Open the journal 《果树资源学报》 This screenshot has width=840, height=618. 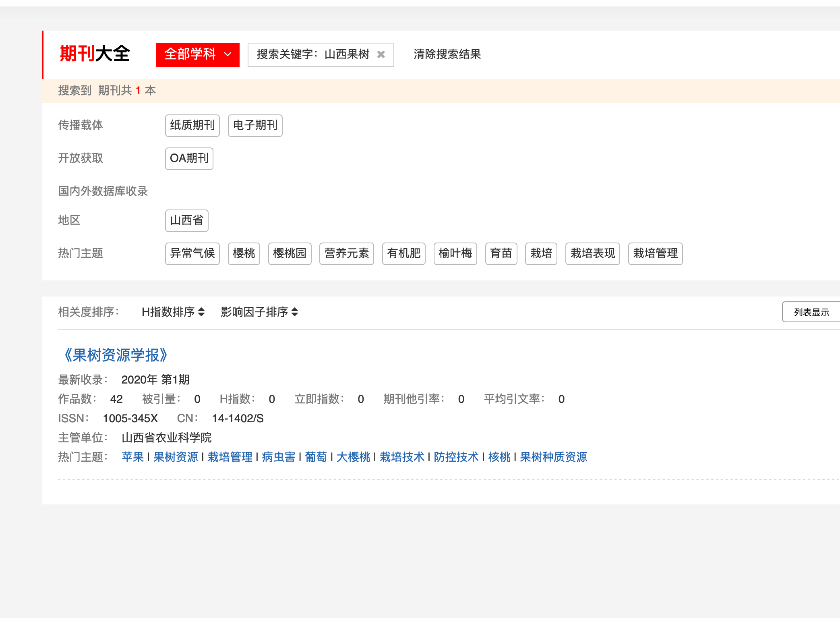coord(115,355)
